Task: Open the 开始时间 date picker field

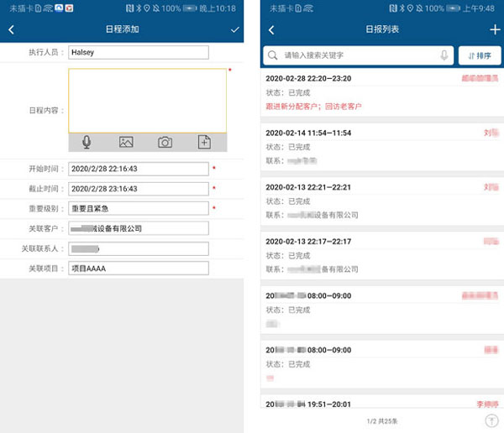Action: (x=138, y=169)
